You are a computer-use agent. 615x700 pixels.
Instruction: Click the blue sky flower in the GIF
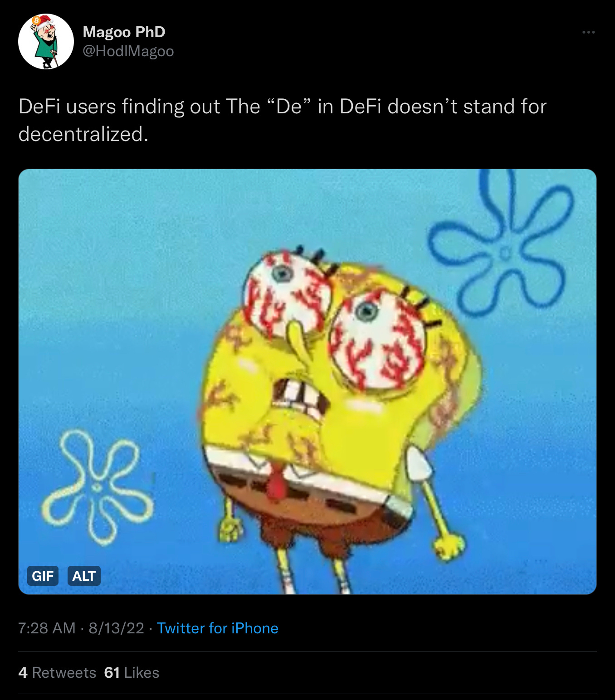(x=501, y=242)
